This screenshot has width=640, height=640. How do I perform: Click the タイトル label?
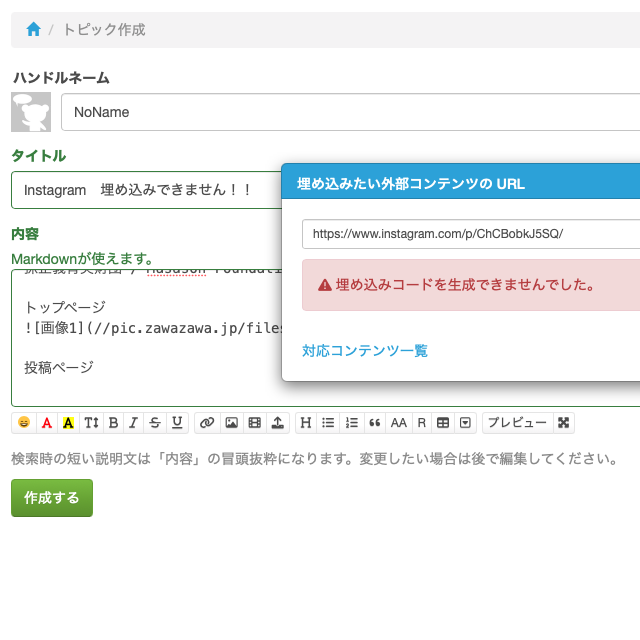pyautogui.click(x=39, y=156)
